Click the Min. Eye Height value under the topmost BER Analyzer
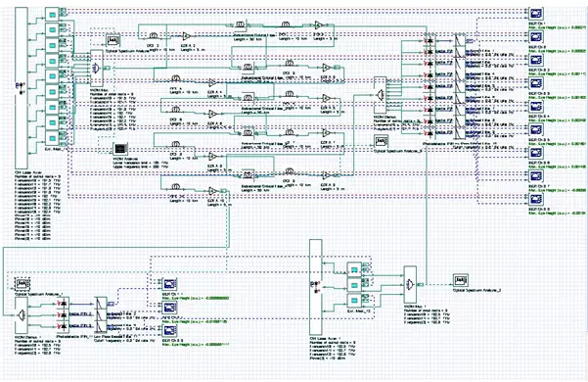This screenshot has width=588, height=382. click(557, 27)
